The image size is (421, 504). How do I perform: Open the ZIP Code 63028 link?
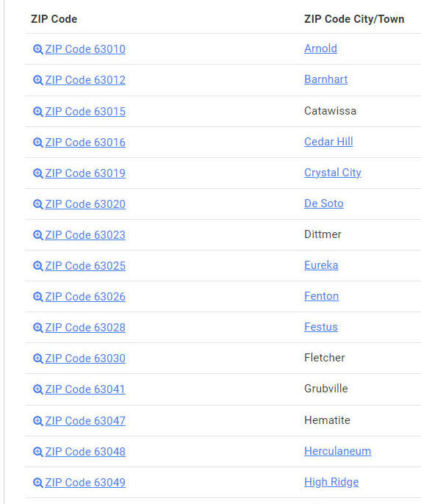pos(85,328)
